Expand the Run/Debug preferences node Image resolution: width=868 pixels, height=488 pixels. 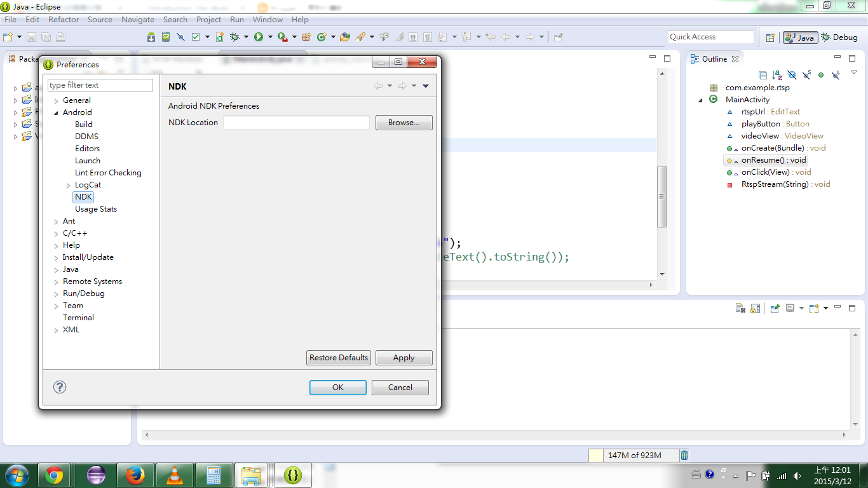tap(56, 294)
